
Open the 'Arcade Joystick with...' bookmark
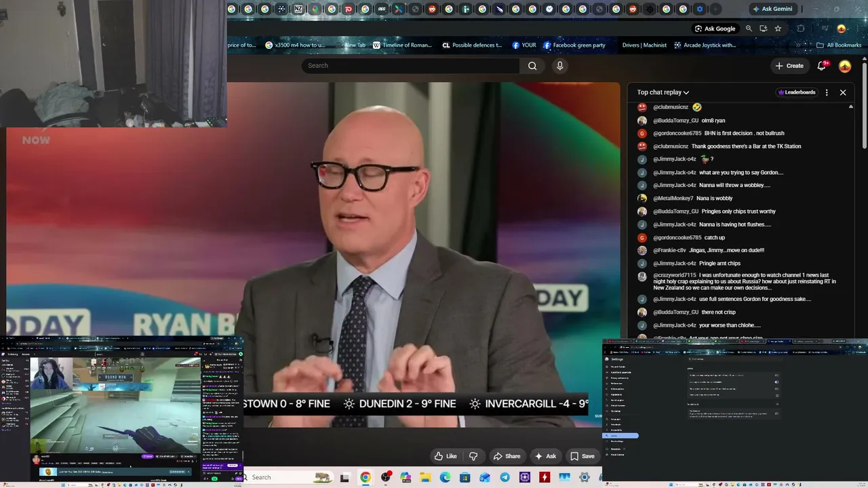(x=705, y=45)
